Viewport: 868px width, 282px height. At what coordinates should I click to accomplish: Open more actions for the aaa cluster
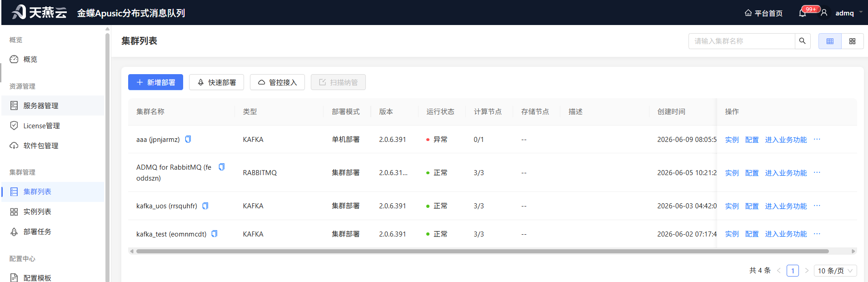[817, 139]
